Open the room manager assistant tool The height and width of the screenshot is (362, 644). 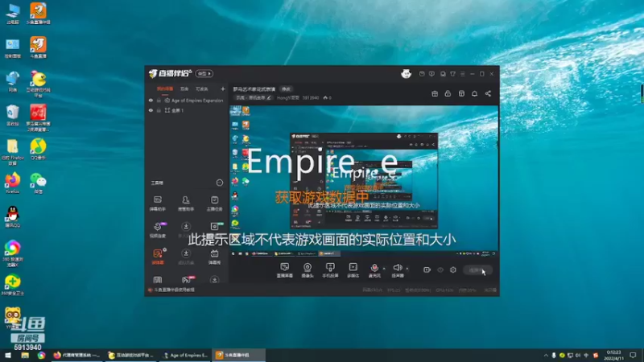pos(186,204)
